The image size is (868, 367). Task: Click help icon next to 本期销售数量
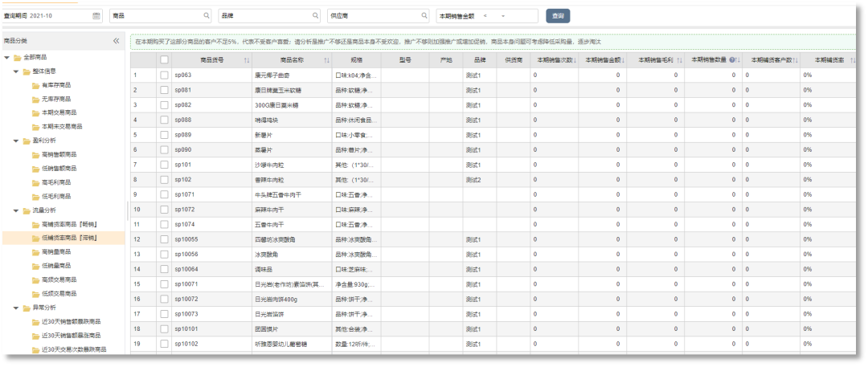tap(733, 60)
